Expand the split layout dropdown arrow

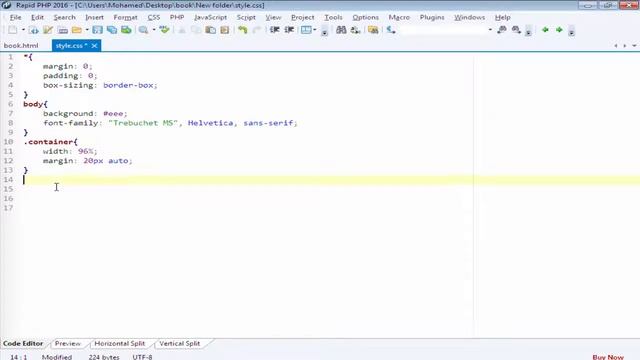[315, 30]
